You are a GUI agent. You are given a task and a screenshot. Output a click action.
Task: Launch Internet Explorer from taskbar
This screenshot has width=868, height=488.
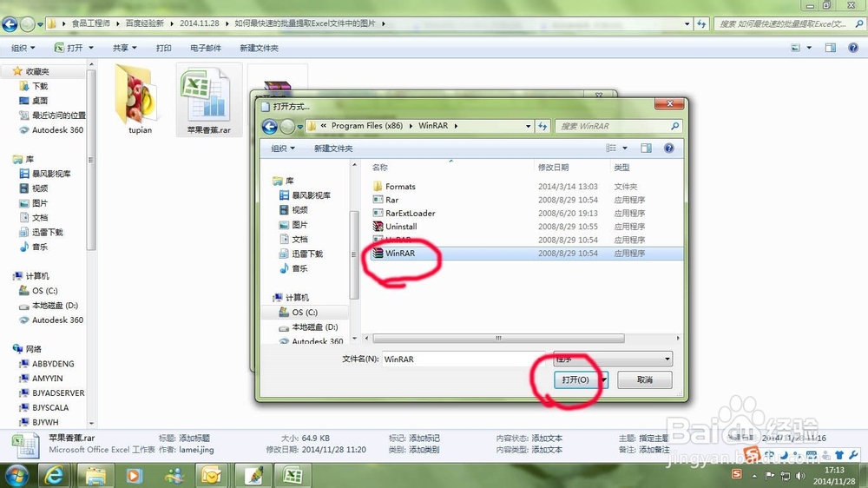click(x=54, y=476)
